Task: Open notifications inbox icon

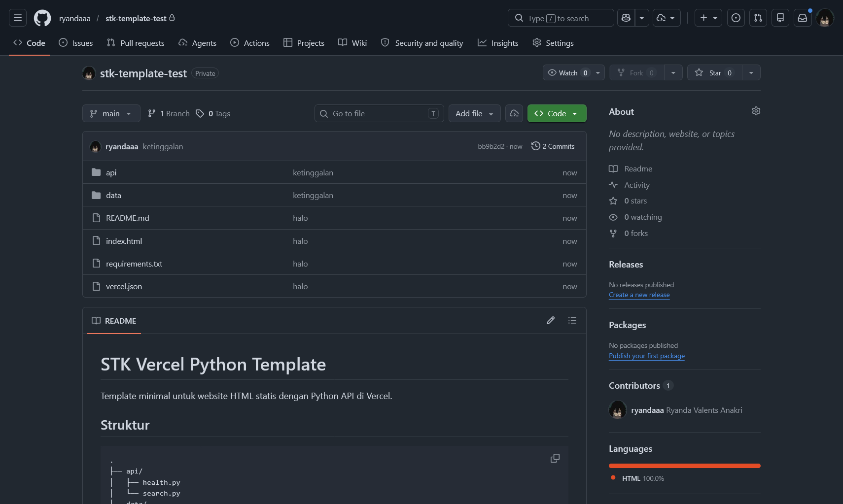Action: pyautogui.click(x=803, y=18)
